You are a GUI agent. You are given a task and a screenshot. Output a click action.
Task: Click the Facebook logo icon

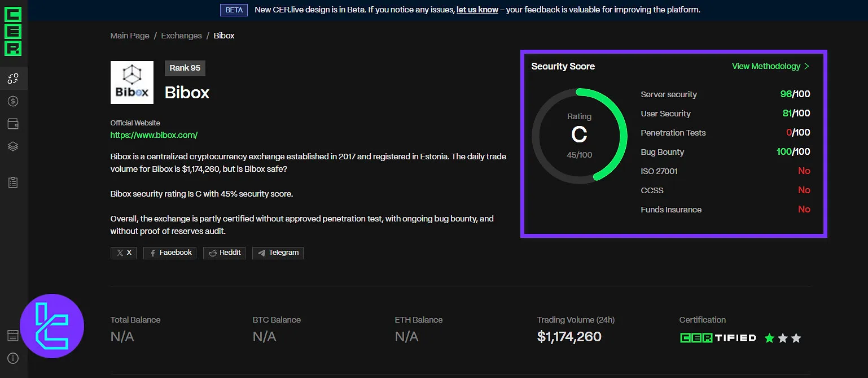coord(153,253)
